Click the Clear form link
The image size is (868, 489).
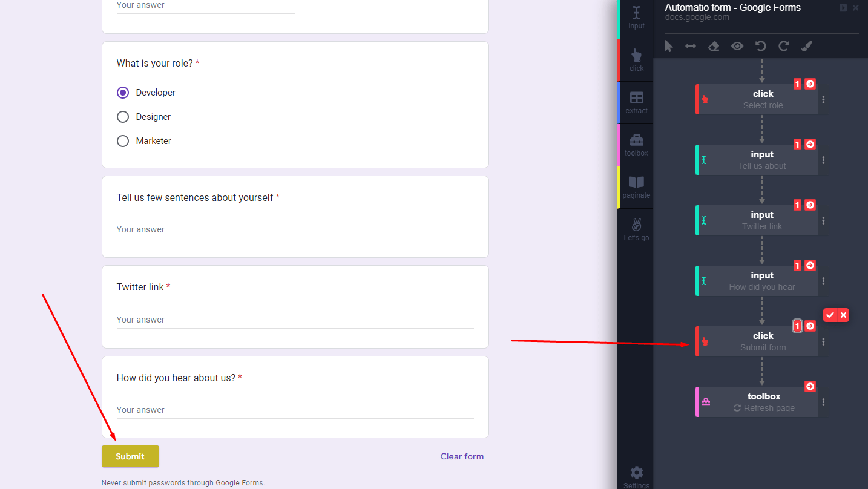pyautogui.click(x=462, y=456)
